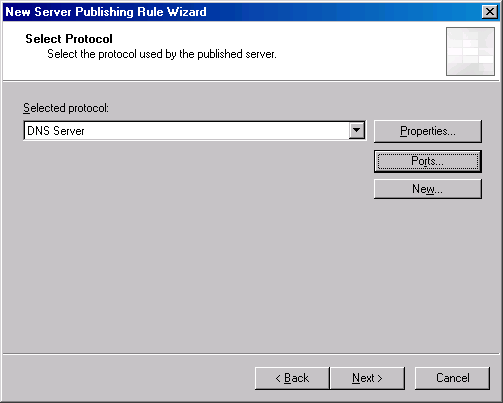503x403 pixels.
Task: Click the wizard graphic icon in header
Action: 470,51
